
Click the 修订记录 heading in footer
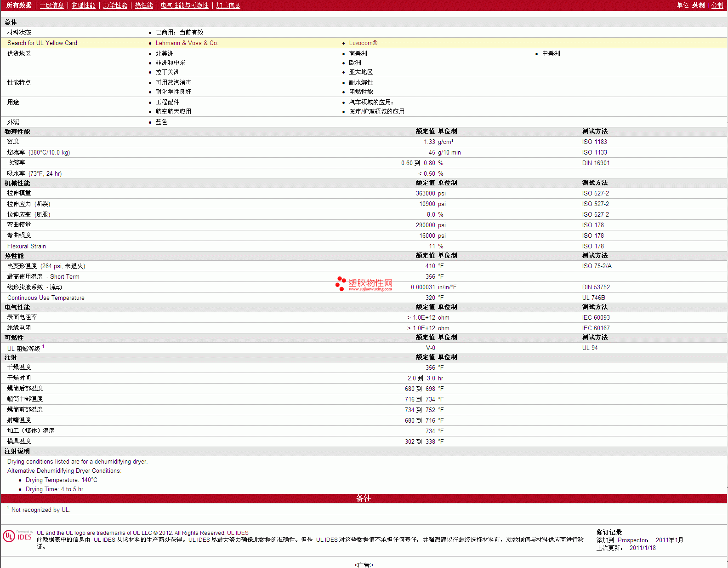click(x=609, y=533)
